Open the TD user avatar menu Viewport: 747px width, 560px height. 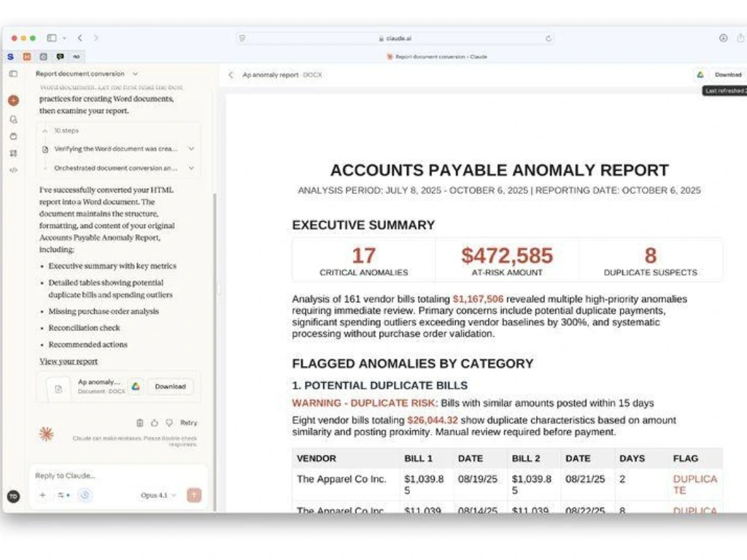(x=14, y=497)
